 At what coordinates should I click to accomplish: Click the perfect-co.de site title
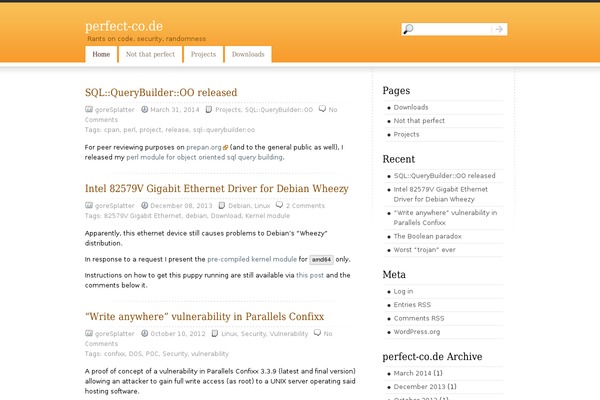point(124,26)
